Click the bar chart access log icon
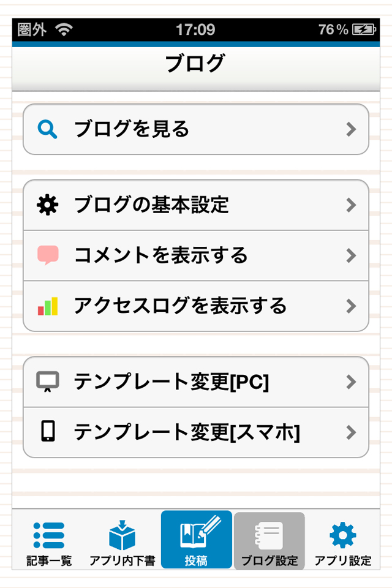The height and width of the screenshot is (588, 392). pos(48,306)
